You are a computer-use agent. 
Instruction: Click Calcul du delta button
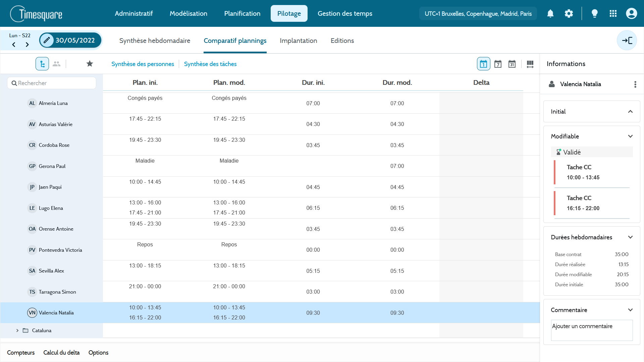tap(61, 353)
